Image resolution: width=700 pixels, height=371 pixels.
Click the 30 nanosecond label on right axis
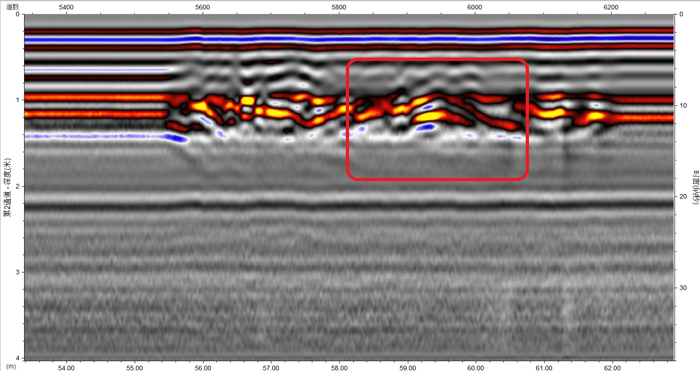pyautogui.click(x=681, y=288)
